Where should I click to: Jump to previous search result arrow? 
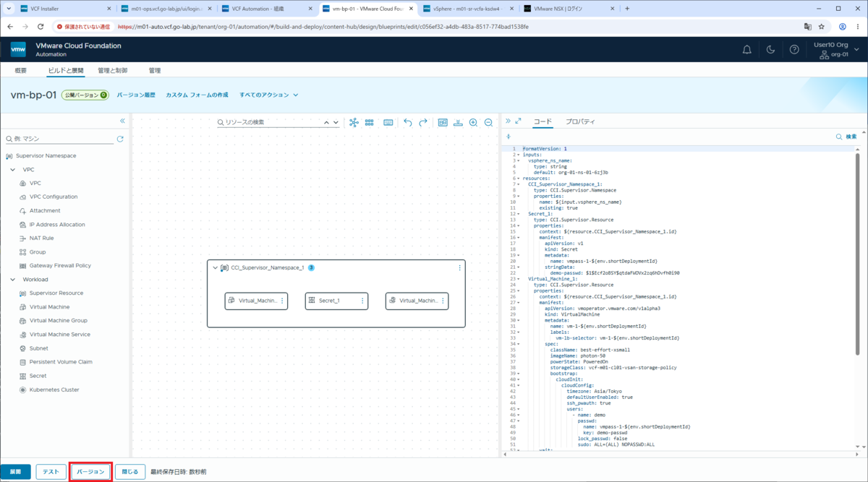click(326, 123)
